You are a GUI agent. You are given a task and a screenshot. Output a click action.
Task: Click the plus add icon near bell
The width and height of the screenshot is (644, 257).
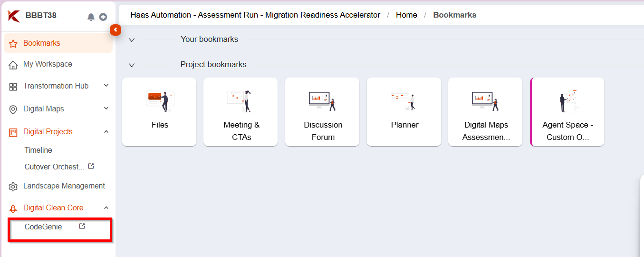(103, 17)
